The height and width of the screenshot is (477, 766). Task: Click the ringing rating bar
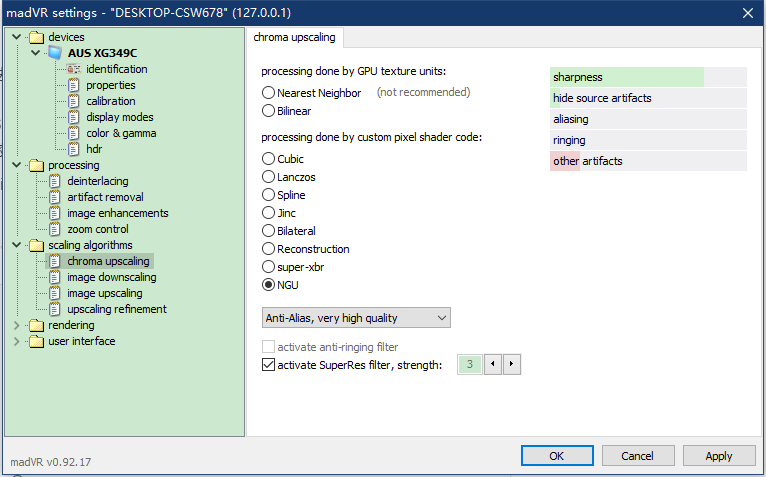(648, 140)
